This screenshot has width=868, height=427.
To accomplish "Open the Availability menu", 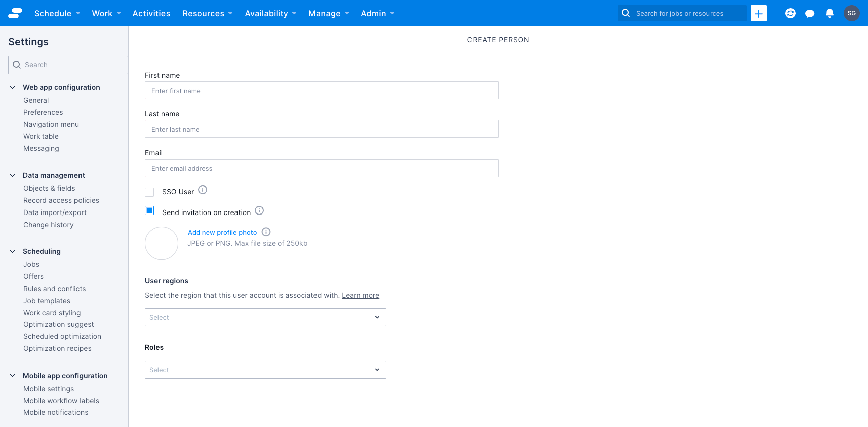I will click(271, 13).
